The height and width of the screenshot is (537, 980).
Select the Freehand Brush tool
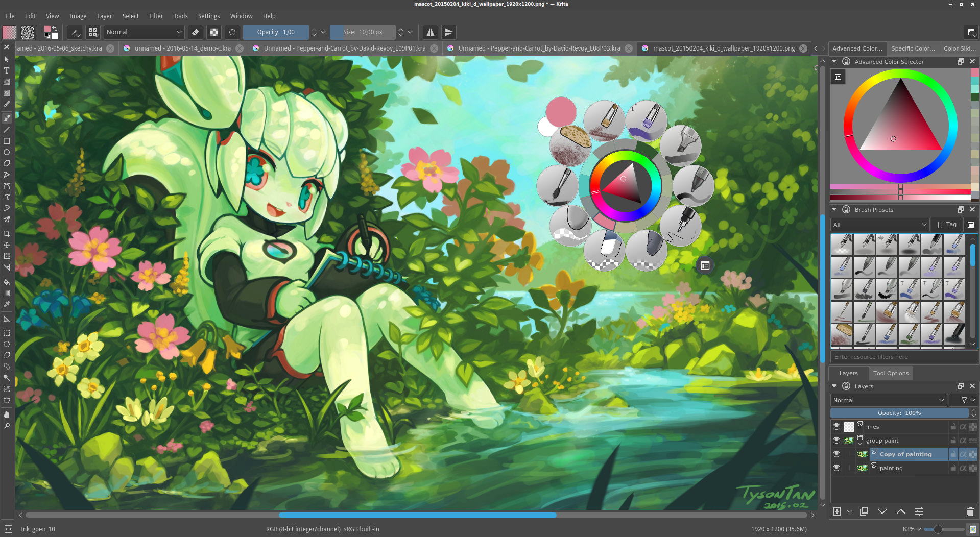(7, 118)
